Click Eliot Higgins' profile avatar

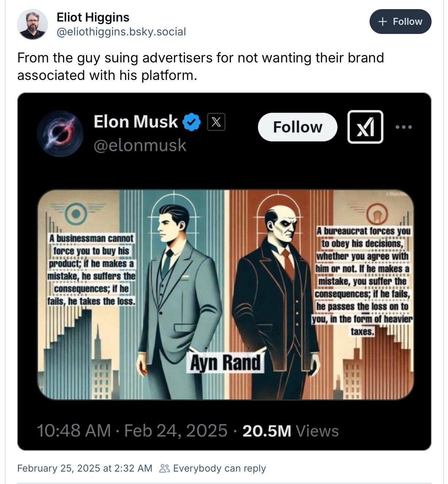pos(32,24)
